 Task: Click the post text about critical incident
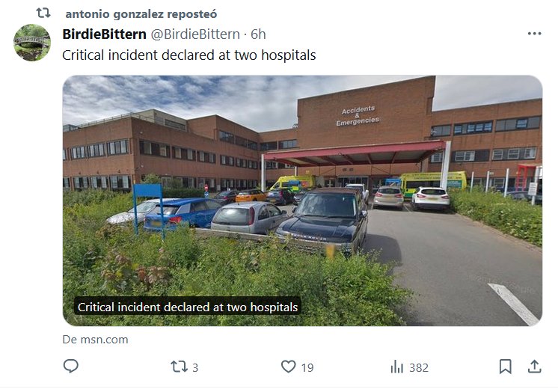[x=188, y=55]
